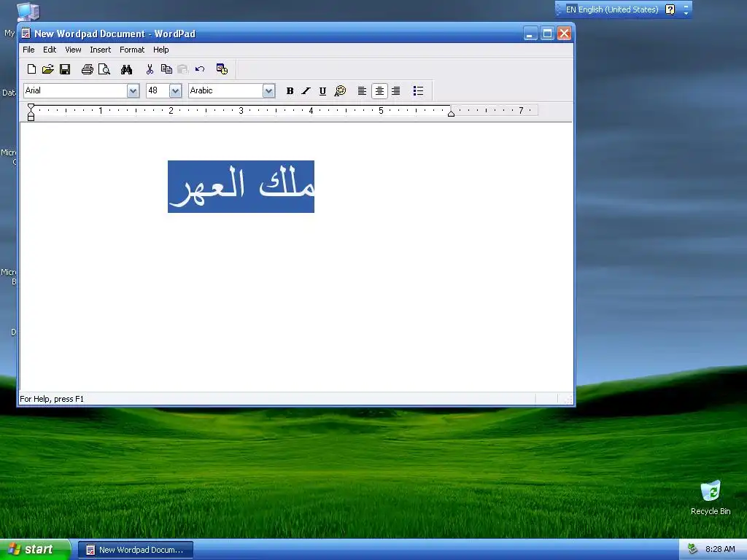Insert Date/Time from the toolbar

click(222, 69)
